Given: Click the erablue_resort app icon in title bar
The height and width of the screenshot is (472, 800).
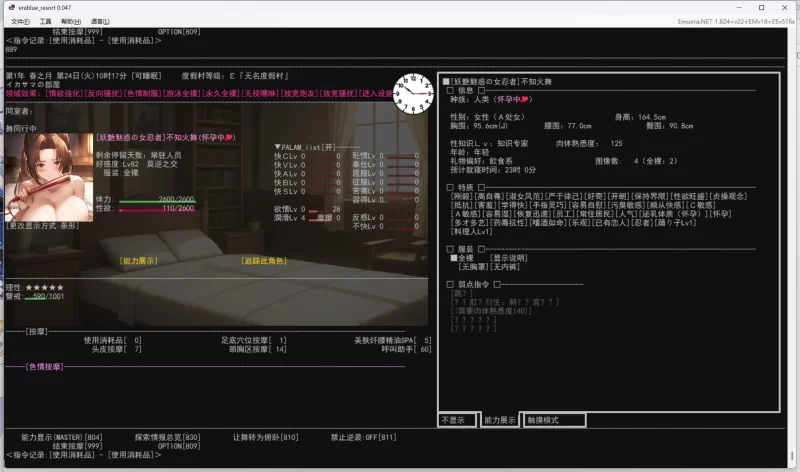Looking at the screenshot, I should coord(9,6).
